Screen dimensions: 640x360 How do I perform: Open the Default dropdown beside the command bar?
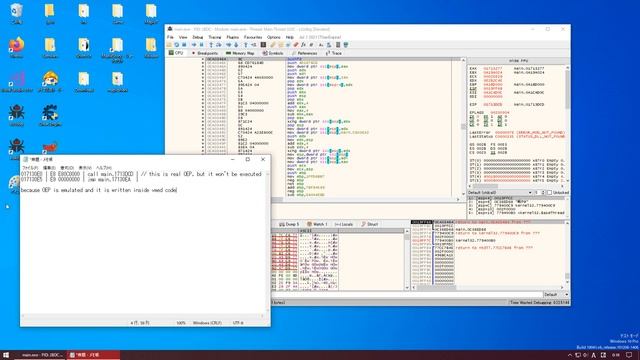(556, 294)
